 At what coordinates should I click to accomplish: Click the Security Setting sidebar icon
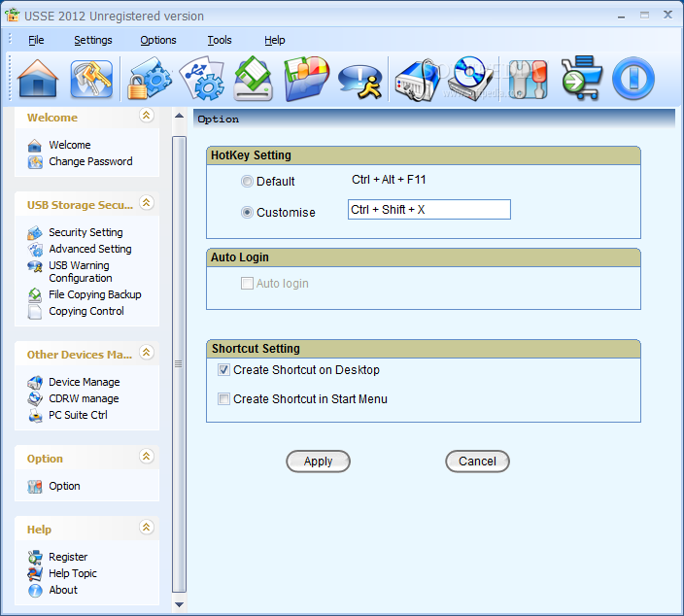(35, 233)
